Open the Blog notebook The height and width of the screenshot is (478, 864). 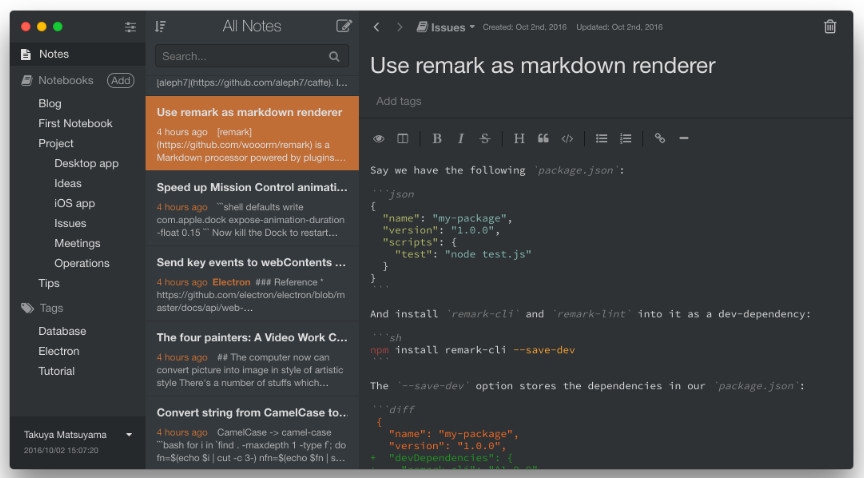coord(50,104)
